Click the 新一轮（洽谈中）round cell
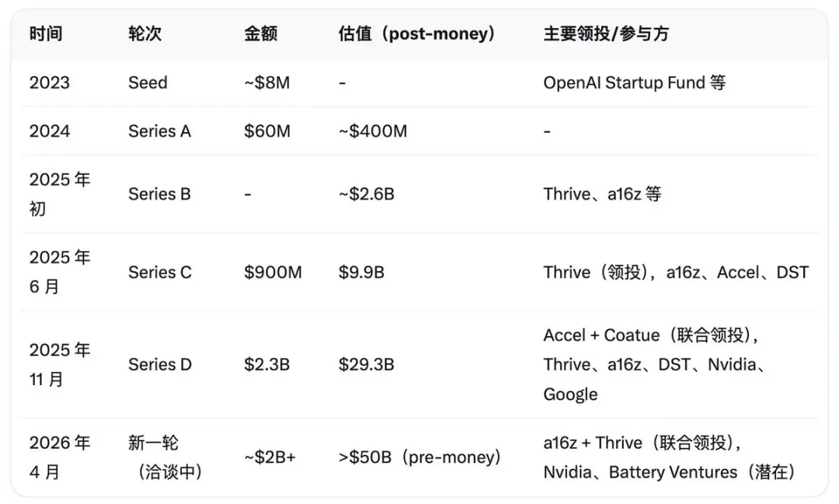Image resolution: width=839 pixels, height=504 pixels. [165, 457]
